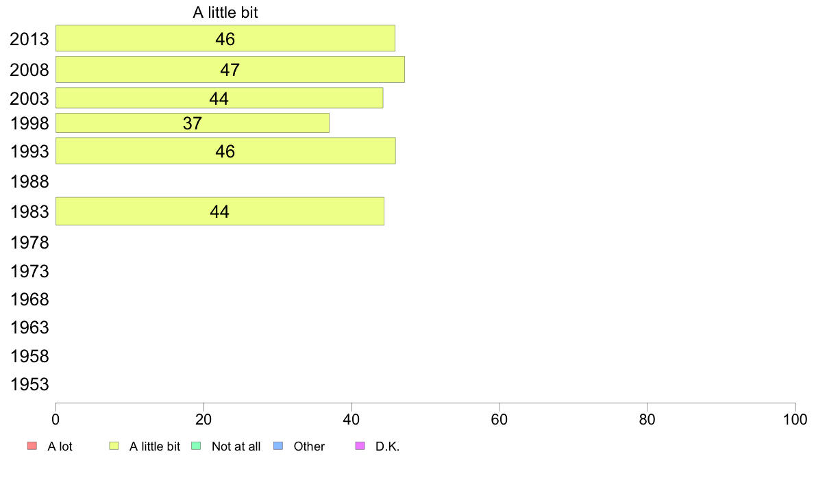Click the green 'Not at all' legend swatch
This screenshot has width=814, height=504.
[196, 446]
